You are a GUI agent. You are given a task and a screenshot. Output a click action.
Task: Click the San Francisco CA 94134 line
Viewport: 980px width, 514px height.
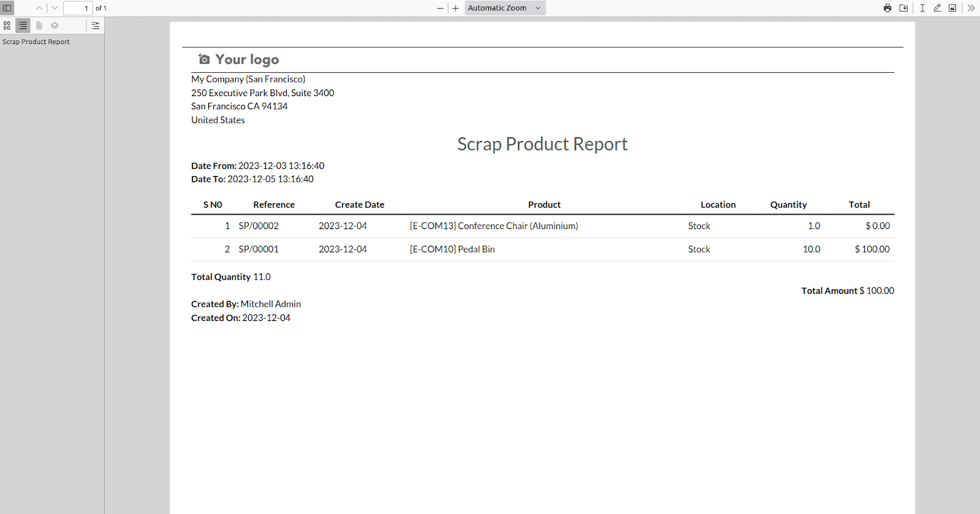(x=239, y=107)
